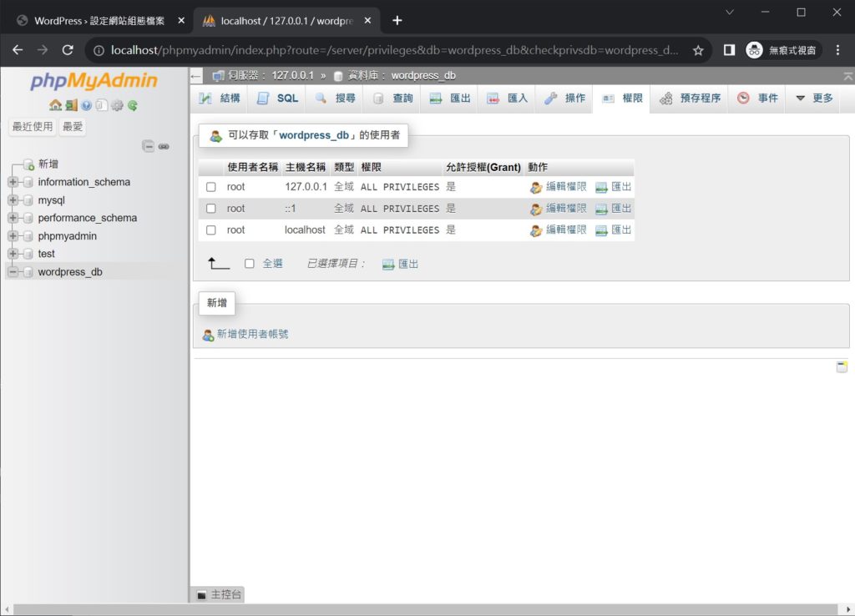The width and height of the screenshot is (855, 616).
Task: Switch to the WordPress browser tab
Action: 100,21
